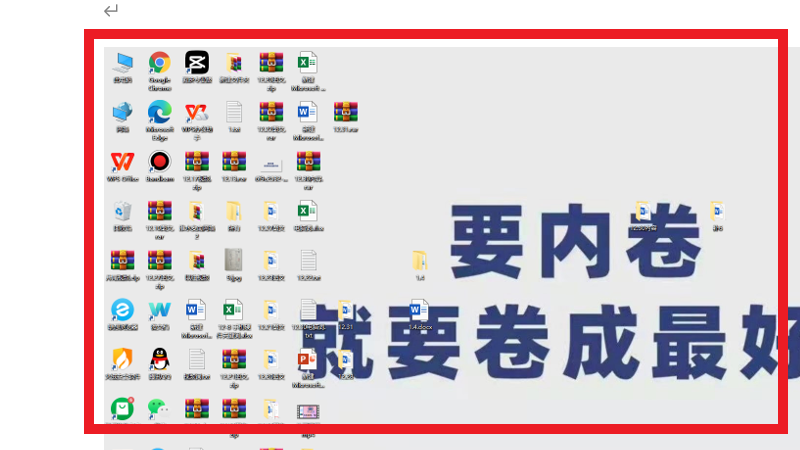The image size is (800, 450).
Task: Select the Recycle Bin icon
Action: click(x=122, y=211)
